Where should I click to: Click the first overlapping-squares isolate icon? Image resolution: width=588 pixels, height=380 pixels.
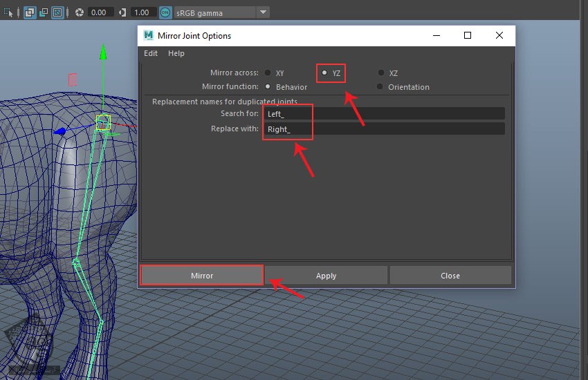(30, 12)
